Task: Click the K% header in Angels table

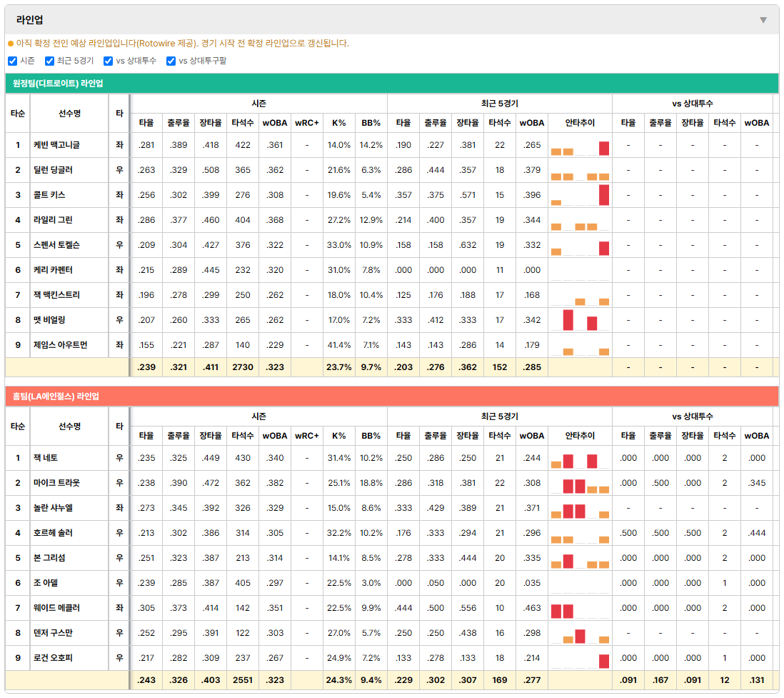Action: [x=339, y=436]
